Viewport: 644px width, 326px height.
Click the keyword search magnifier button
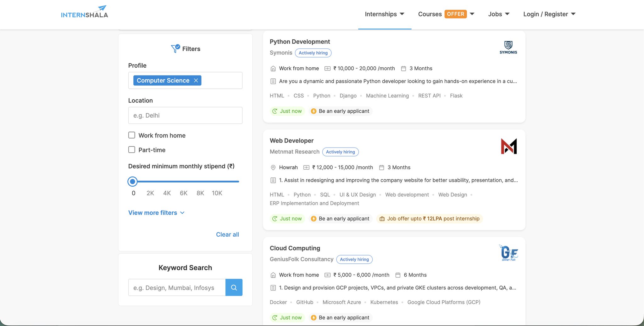[x=234, y=287]
